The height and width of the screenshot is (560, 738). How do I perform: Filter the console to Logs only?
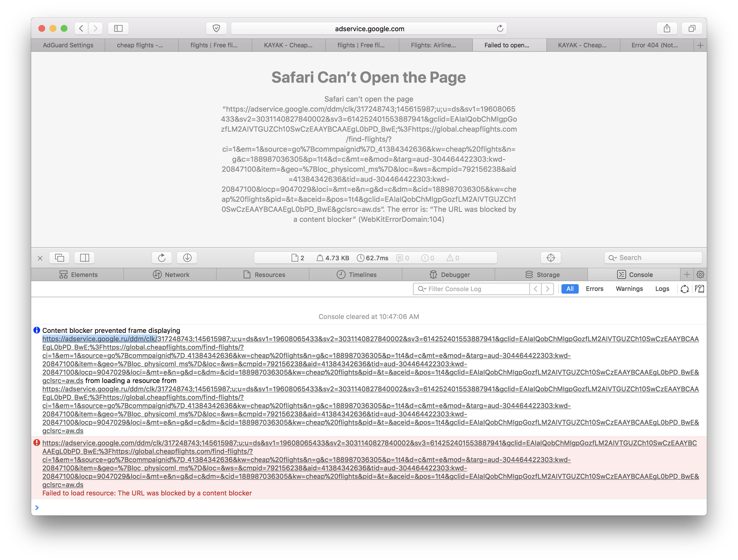(662, 289)
